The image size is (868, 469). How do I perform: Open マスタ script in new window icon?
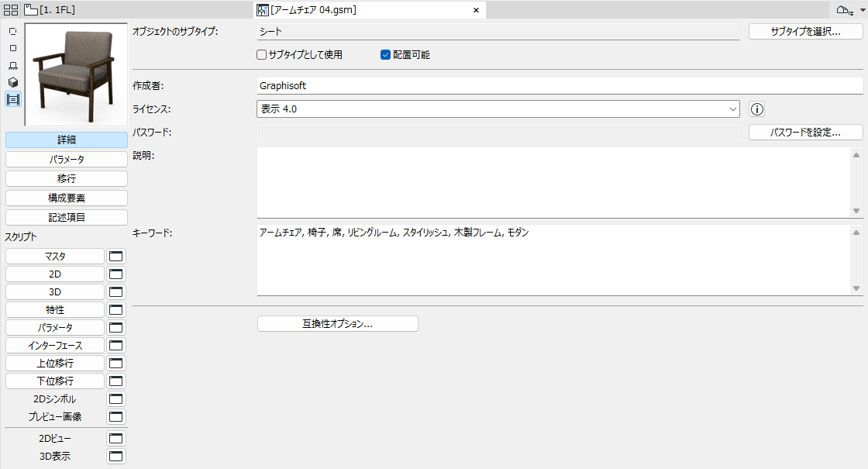pos(115,257)
